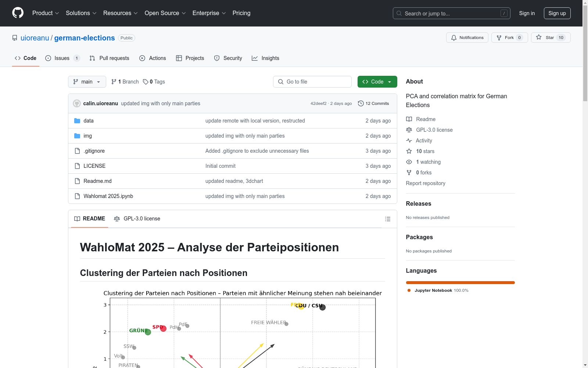Image resolution: width=588 pixels, height=368 pixels.
Task: Click the Sign up button
Action: (x=557, y=13)
